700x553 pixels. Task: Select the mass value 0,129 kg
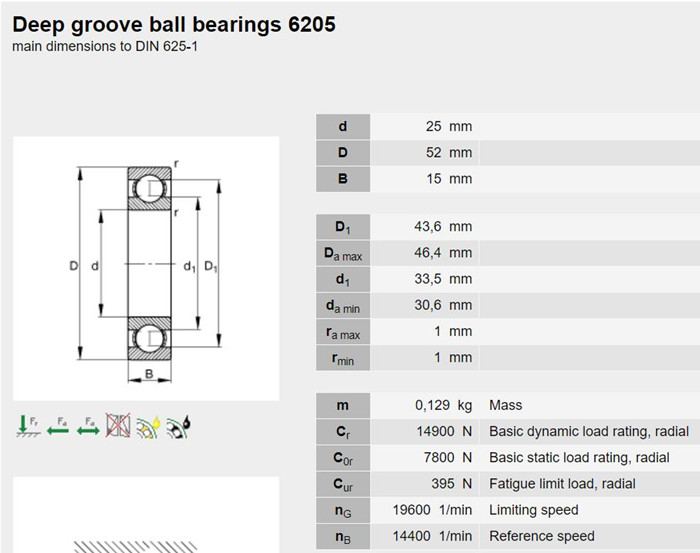443,406
